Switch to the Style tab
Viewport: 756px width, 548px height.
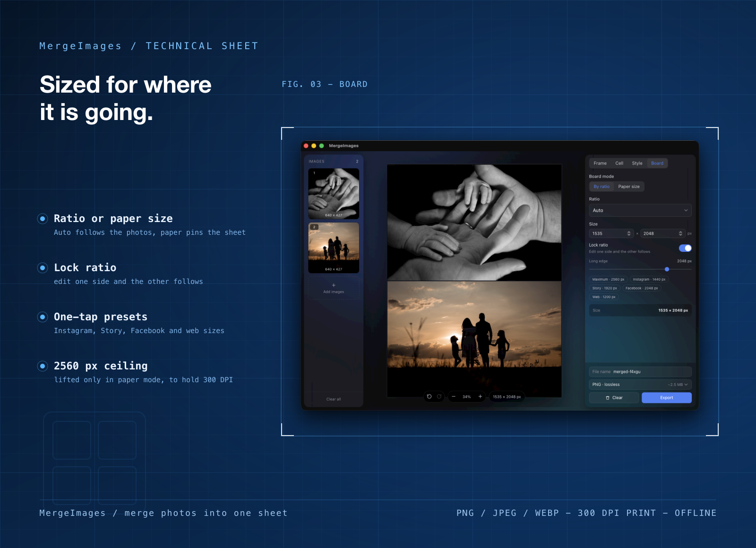[637, 163]
